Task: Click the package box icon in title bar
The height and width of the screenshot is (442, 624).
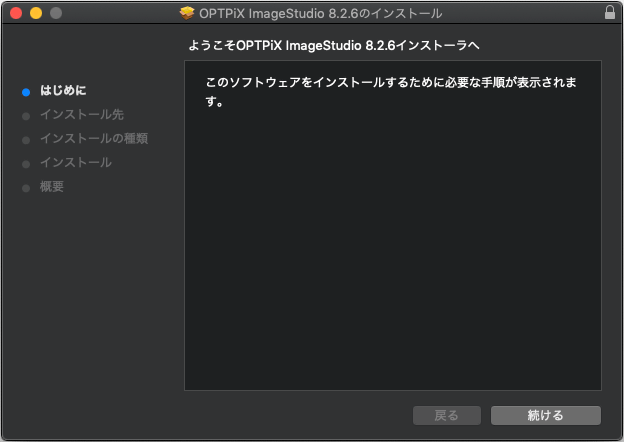Action: click(x=187, y=13)
